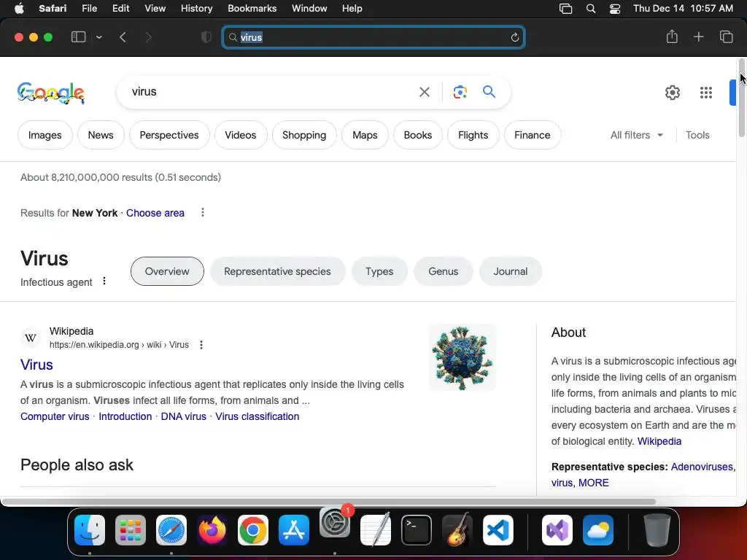Open the DNA virus sublink
This screenshot has height=560, width=747.
(183, 416)
